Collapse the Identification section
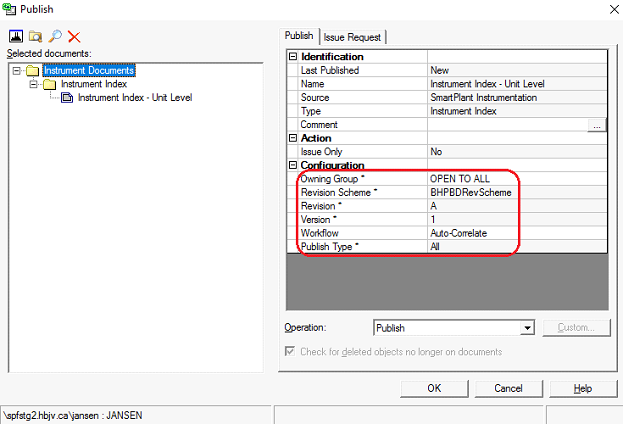The width and height of the screenshot is (624, 425). 293,57
